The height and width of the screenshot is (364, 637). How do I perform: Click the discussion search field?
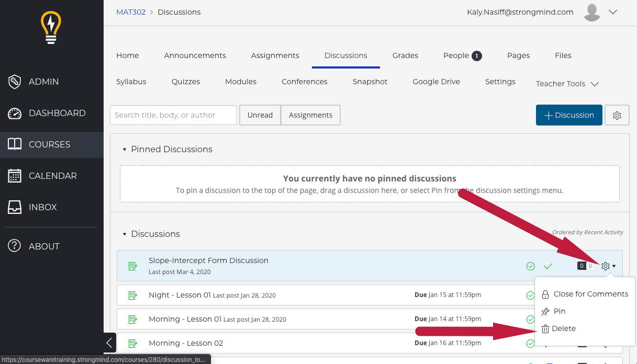tap(173, 115)
